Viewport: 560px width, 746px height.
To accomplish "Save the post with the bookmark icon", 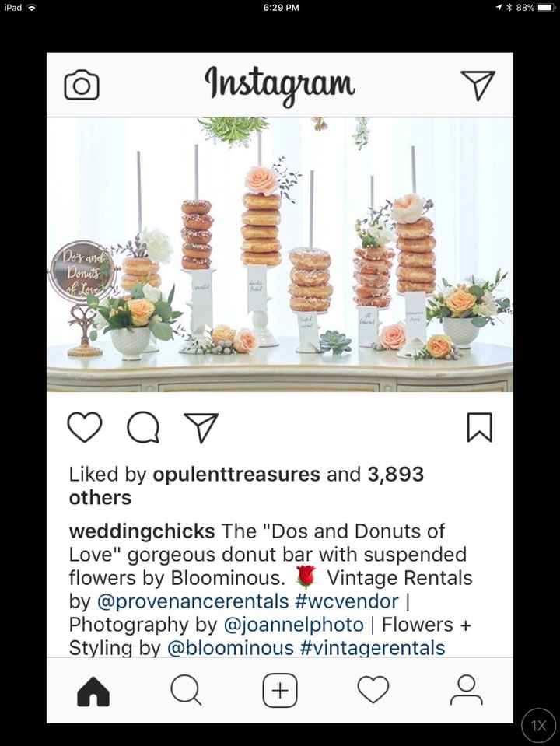I will point(481,426).
